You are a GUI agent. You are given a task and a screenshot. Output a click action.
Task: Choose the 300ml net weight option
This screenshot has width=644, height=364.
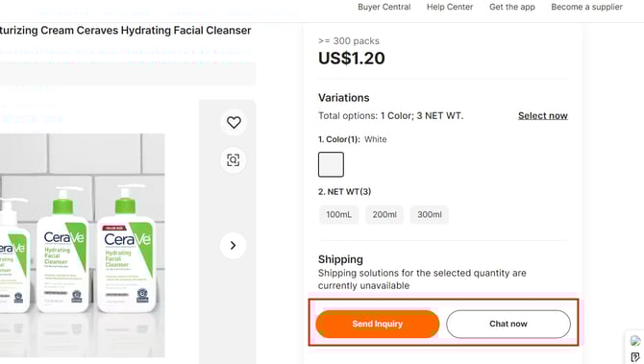click(x=430, y=214)
